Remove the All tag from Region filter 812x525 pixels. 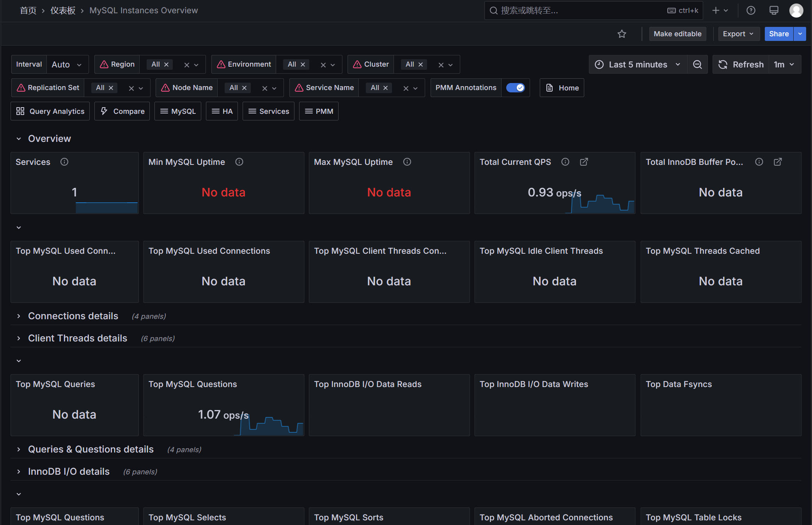[x=167, y=64]
